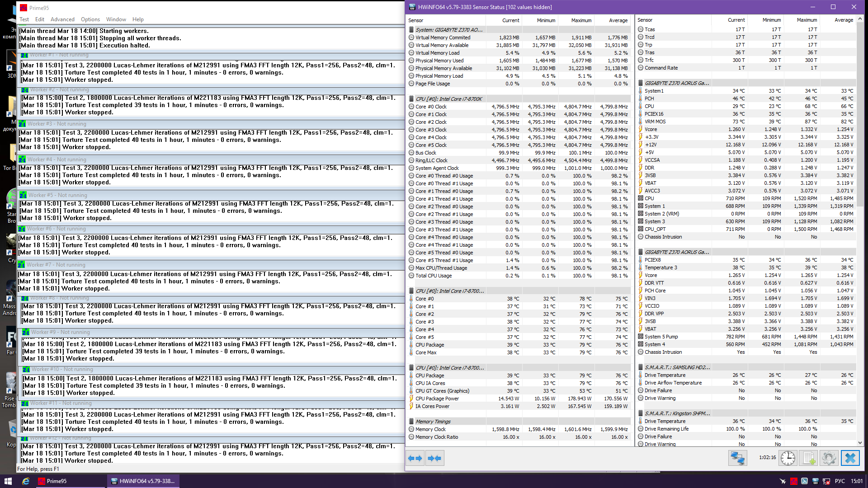868x488 pixels.
Task: Click the РУС language indicator in tray
Action: 840,481
